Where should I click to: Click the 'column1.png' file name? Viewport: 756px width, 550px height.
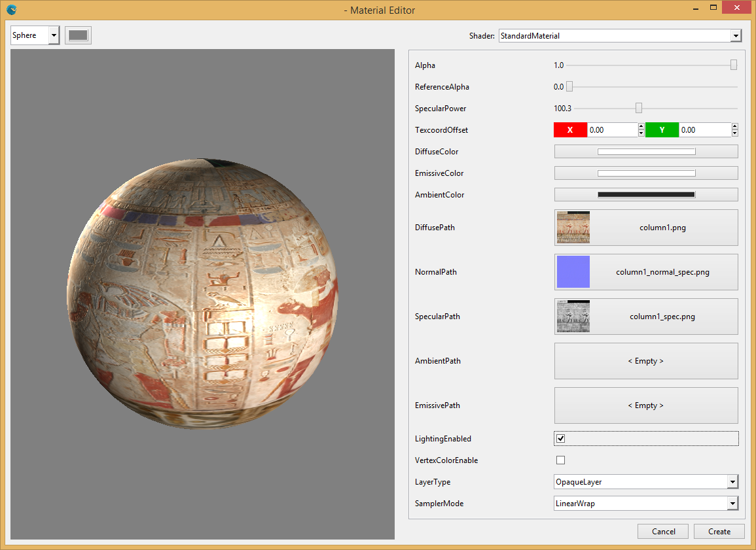tap(662, 228)
